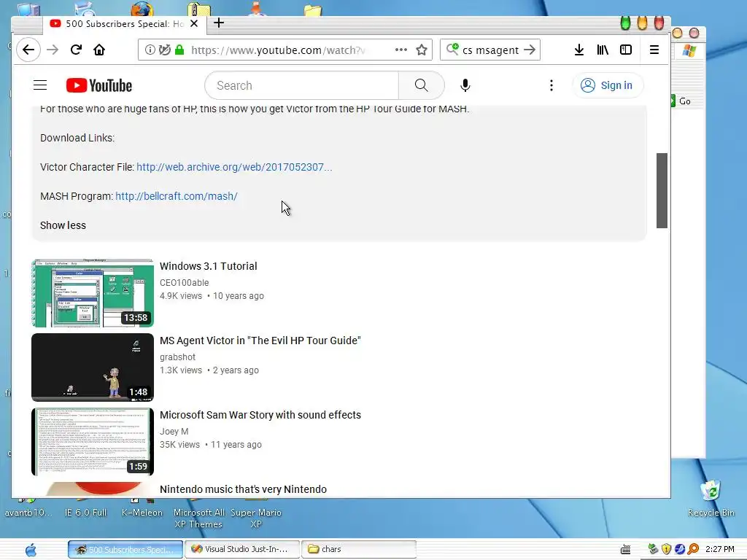Open Microsoft All XP Themes desktop shortcut
This screenshot has width=747, height=560.
198,518
